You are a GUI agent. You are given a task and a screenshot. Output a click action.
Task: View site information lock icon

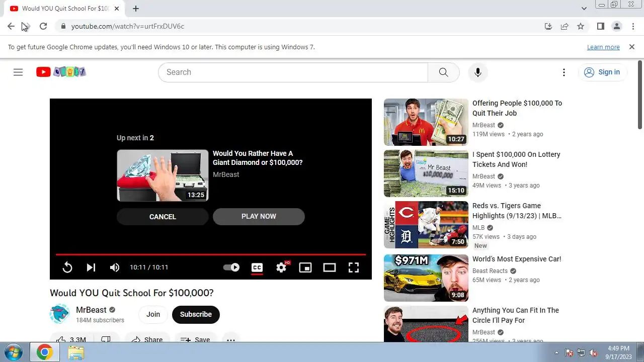tap(63, 26)
